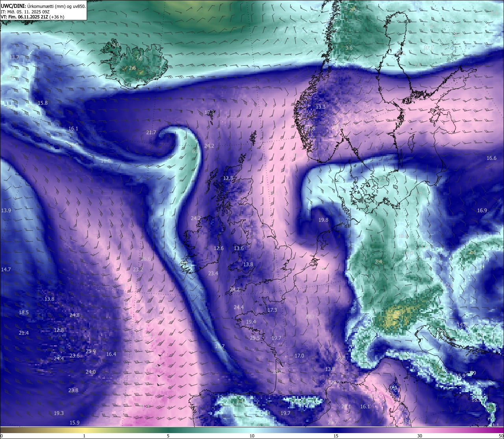Click the 13.9 value on the map

coord(6,210)
